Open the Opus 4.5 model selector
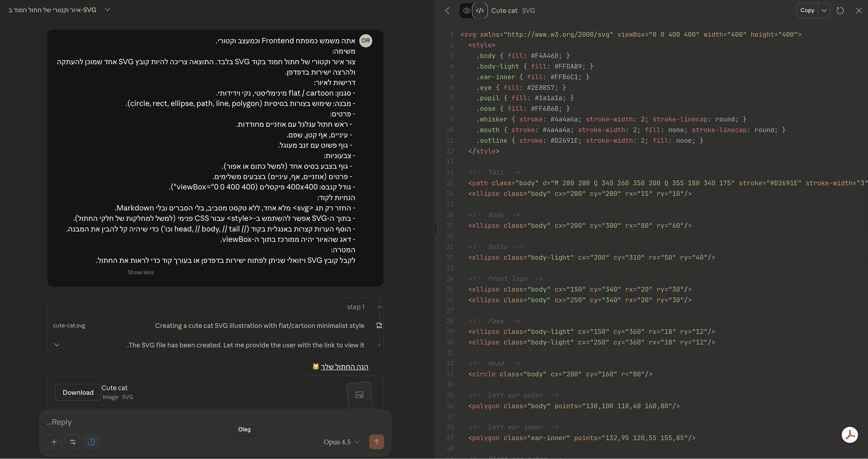Viewport: 868px width, 459px height. pos(341,442)
